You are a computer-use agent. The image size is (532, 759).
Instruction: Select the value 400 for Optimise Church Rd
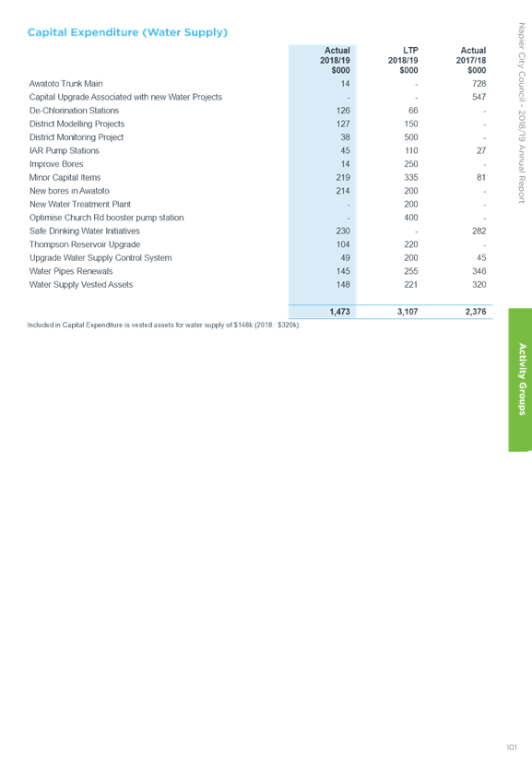[411, 218]
